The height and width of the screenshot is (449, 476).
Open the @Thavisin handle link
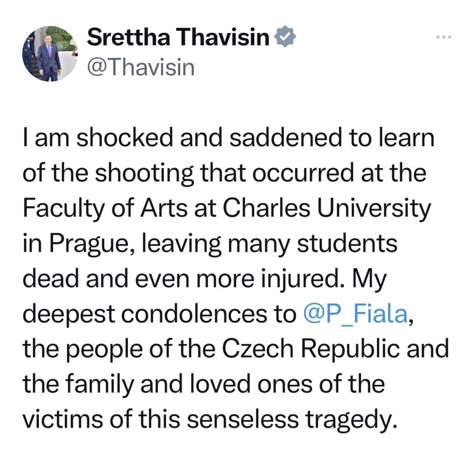click(x=140, y=68)
